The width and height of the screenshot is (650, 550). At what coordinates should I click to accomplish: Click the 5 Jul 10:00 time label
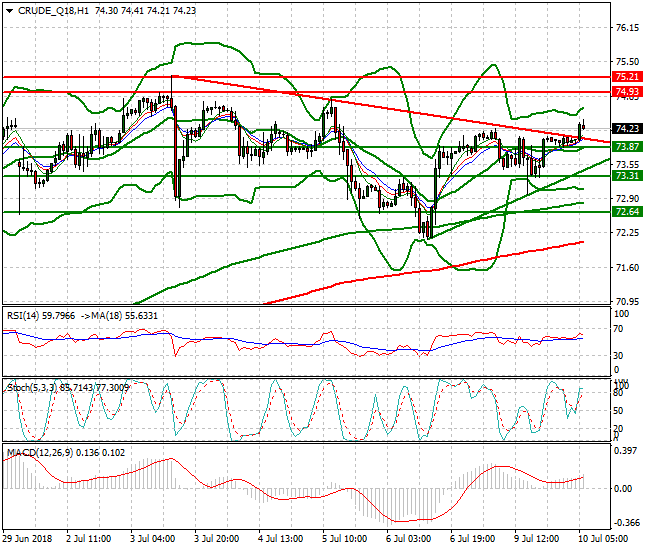pyautogui.click(x=344, y=539)
